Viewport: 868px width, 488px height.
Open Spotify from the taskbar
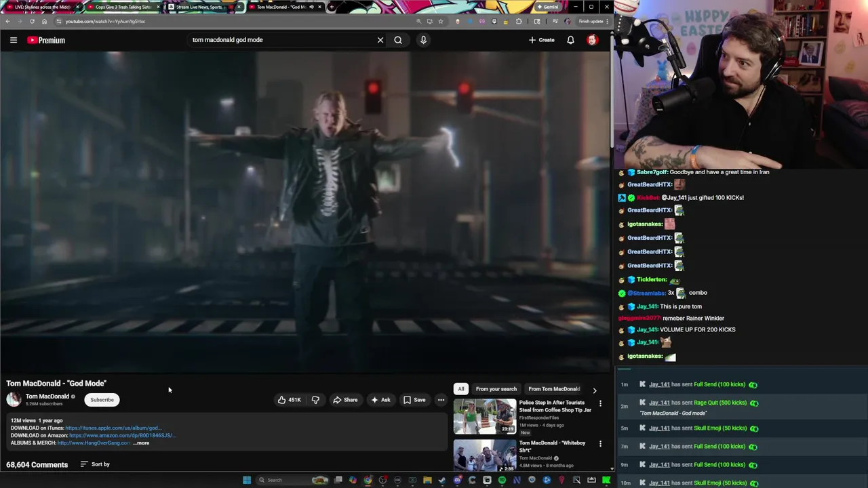[x=502, y=480]
